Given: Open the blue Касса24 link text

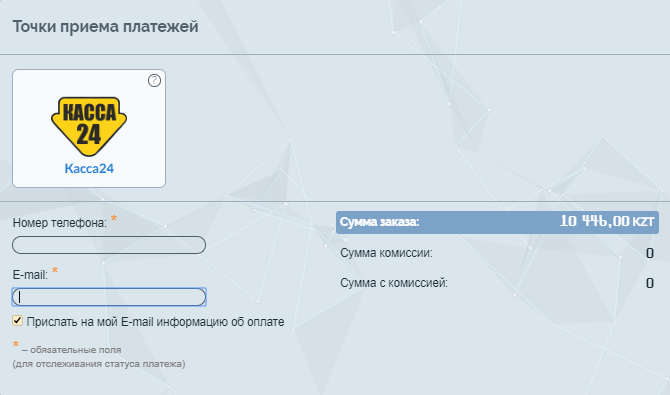Looking at the screenshot, I should point(89,168).
